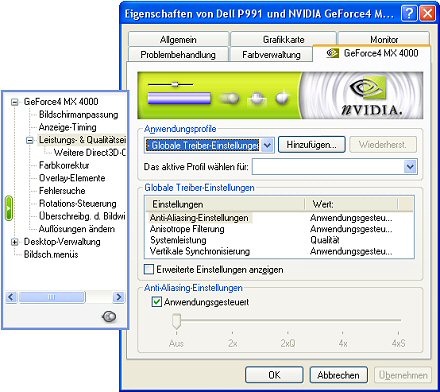This screenshot has height=392, width=440.
Task: Select Bildschirmanpassung in the tree
Action: 78,115
